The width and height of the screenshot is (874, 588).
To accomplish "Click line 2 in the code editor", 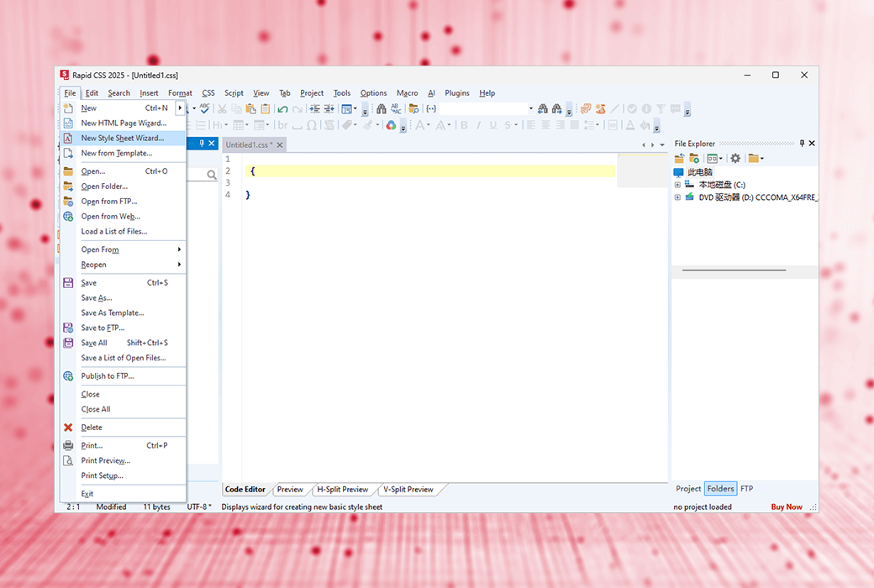I will (429, 171).
